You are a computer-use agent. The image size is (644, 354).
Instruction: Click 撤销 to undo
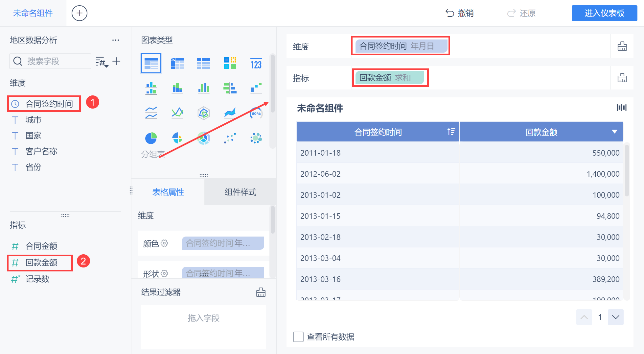459,13
